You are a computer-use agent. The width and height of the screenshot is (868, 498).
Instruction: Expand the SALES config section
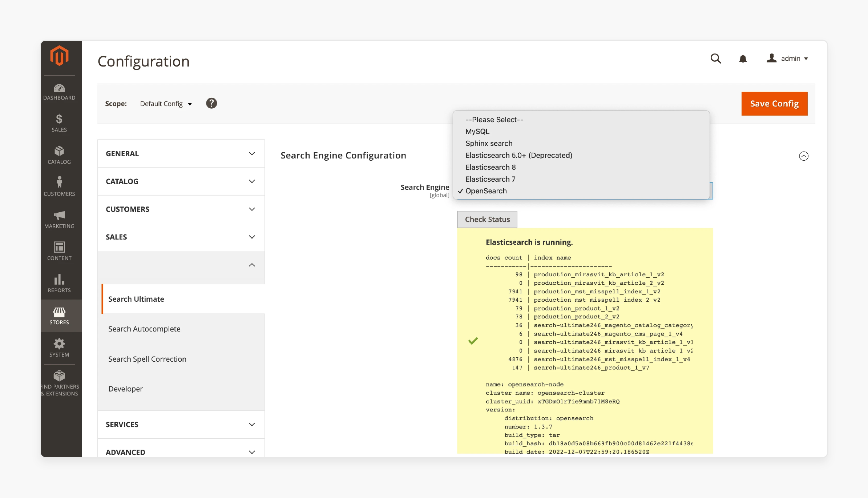pos(181,237)
